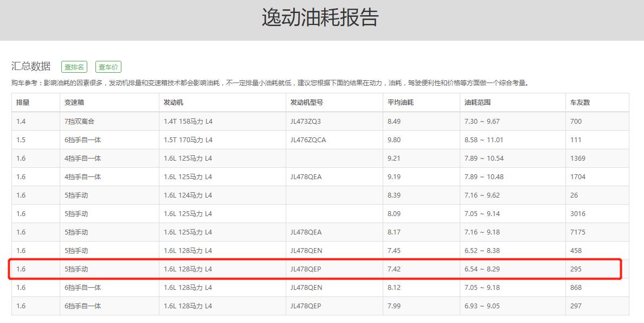
Task: Click the 发动机型号 column header
Action: pos(303,103)
